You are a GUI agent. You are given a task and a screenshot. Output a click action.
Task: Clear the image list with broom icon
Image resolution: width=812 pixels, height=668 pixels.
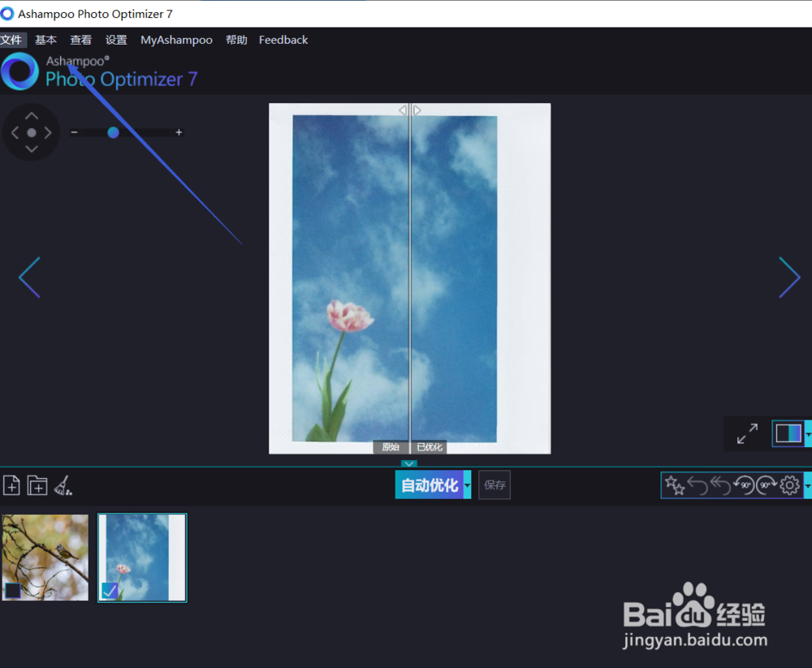(x=63, y=485)
